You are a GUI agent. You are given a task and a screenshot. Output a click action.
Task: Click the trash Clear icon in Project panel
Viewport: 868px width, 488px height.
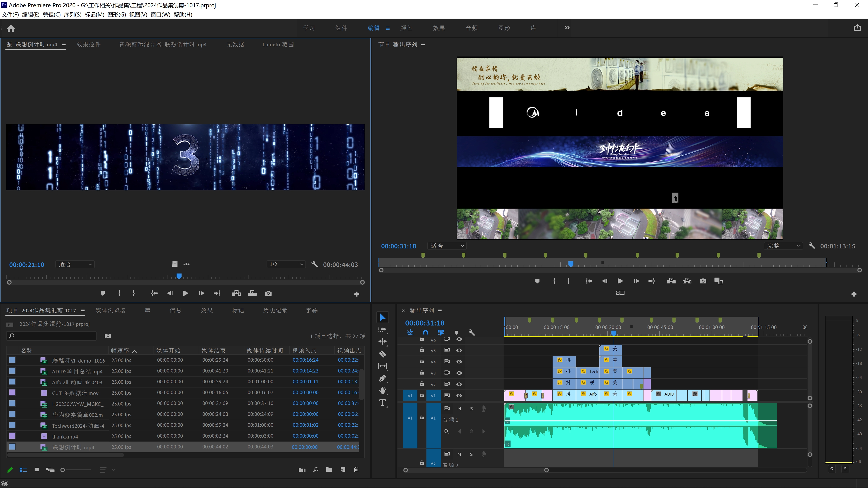[356, 470]
